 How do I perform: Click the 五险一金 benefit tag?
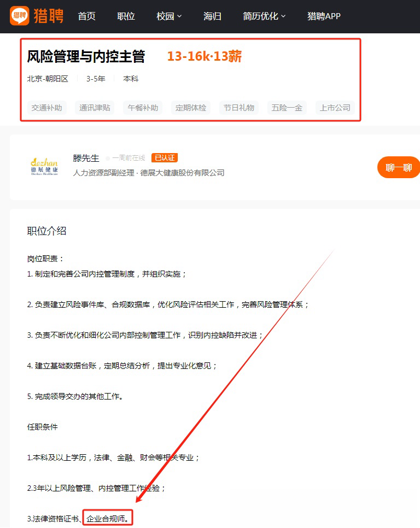tap(287, 108)
